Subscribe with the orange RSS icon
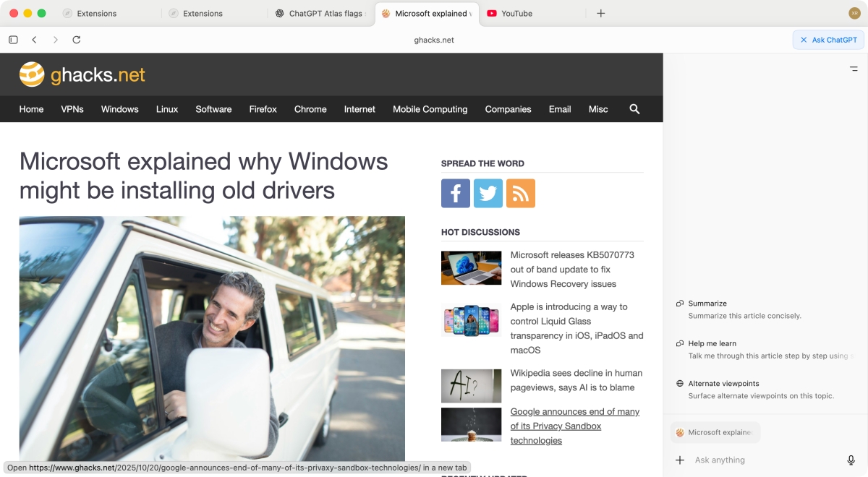The image size is (868, 477). coord(521,194)
